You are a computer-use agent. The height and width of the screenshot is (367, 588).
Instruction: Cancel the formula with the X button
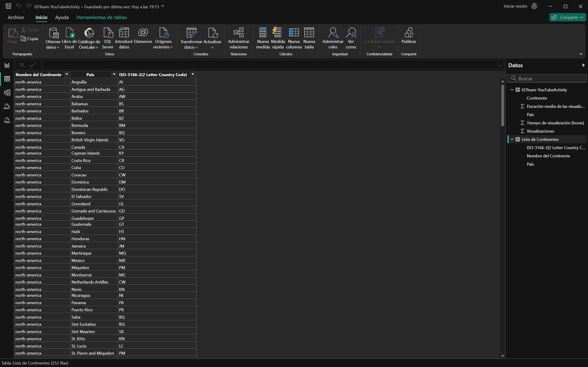click(22, 64)
